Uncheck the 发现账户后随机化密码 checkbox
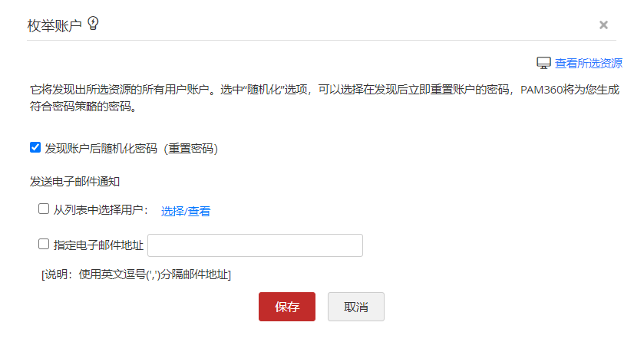Image resolution: width=644 pixels, height=342 pixels. click(35, 147)
